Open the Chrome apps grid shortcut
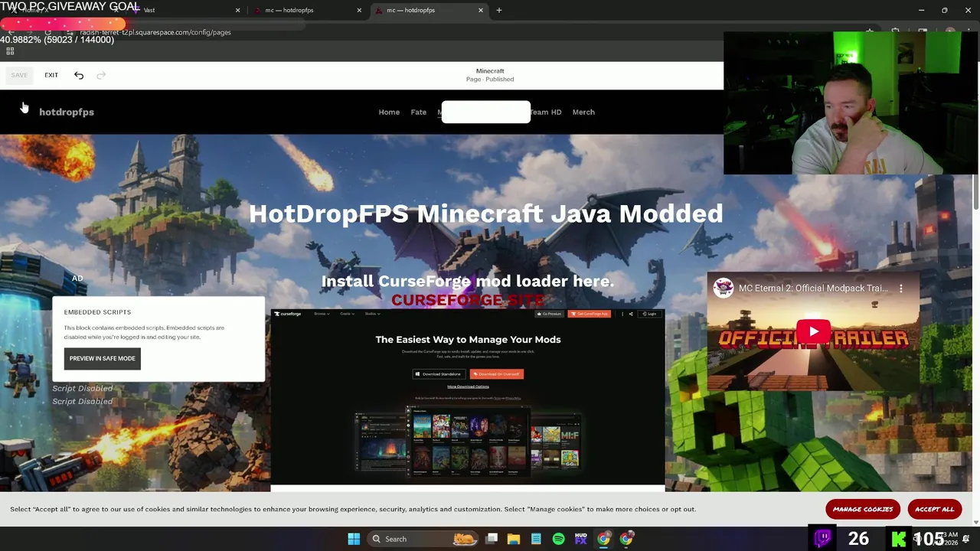 pos(10,51)
